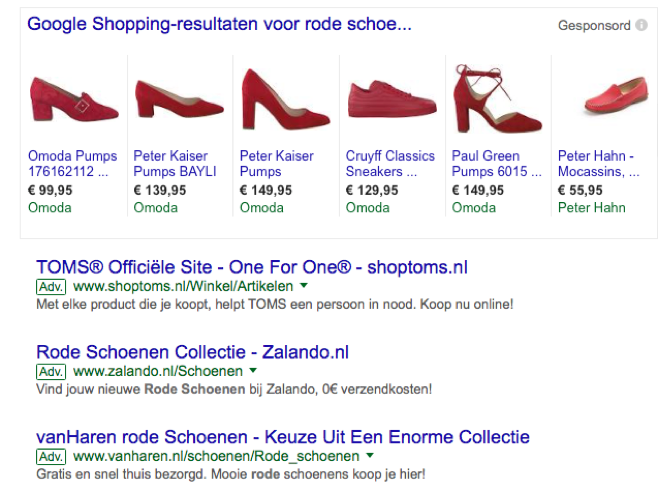Screen dimensions: 658x490
Task: Click the Cruyff Classics Sneakers title
Action: pyautogui.click(x=390, y=163)
